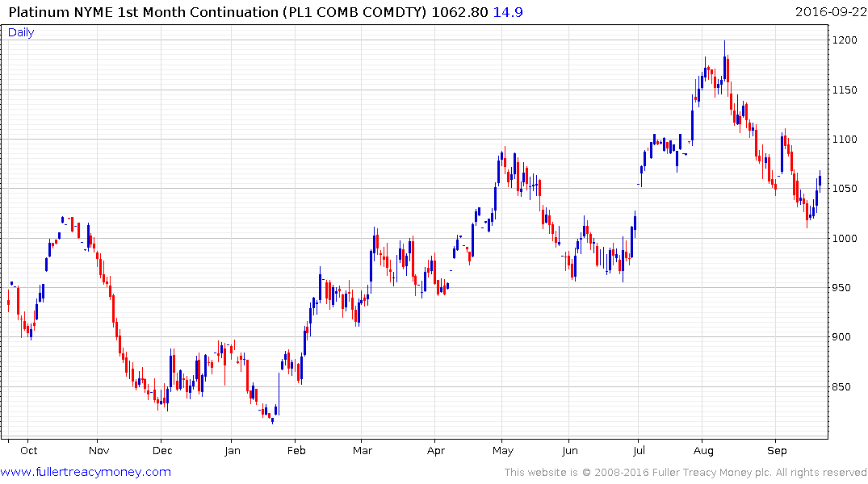Click the 1050 price axis label

[x=845, y=189]
